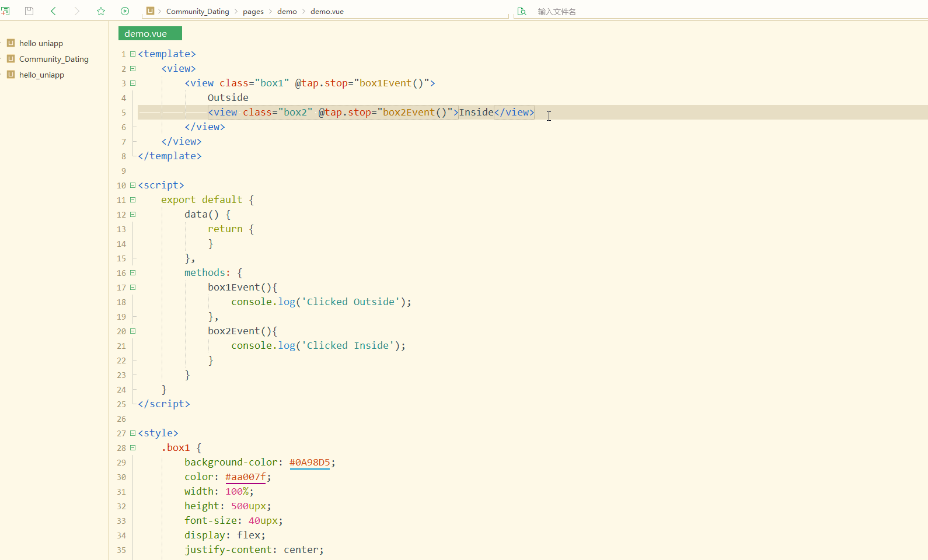Click the closing </script> tag
Viewport: 928px width, 560px height.
(164, 404)
